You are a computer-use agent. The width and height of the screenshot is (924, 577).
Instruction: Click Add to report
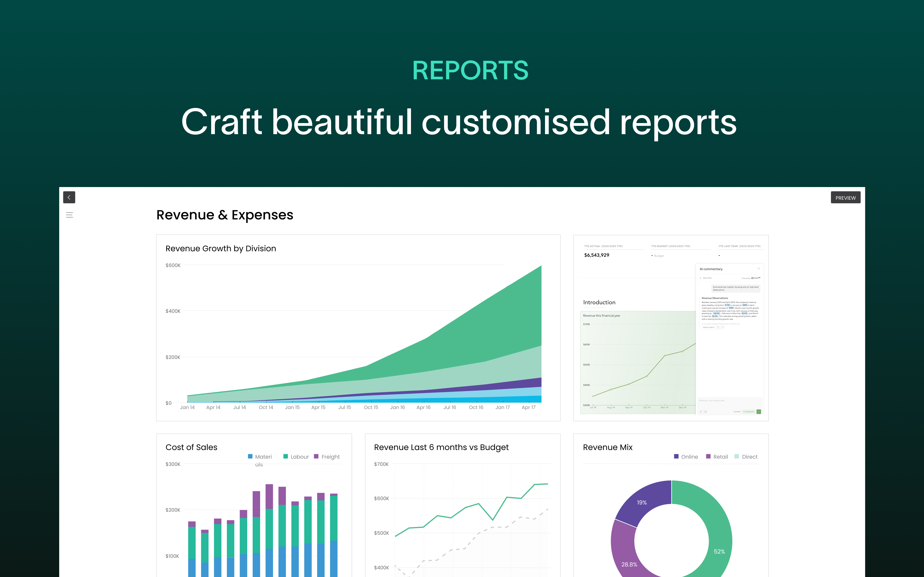pyautogui.click(x=709, y=327)
